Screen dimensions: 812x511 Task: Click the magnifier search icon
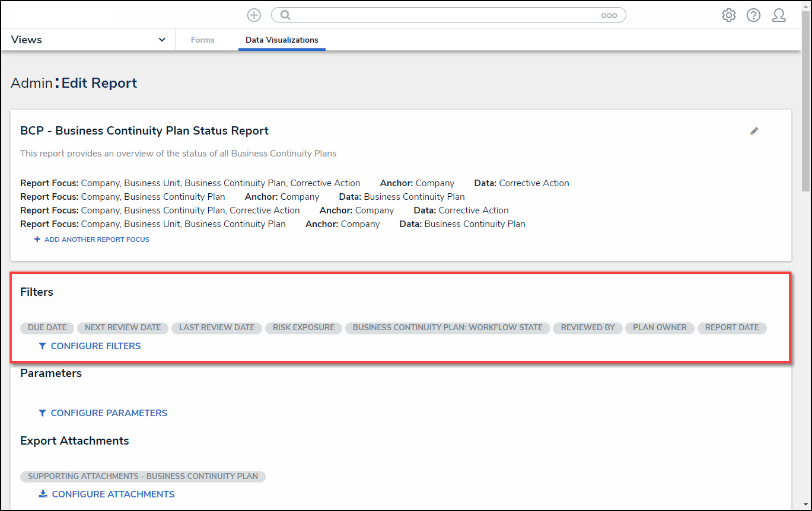(285, 15)
